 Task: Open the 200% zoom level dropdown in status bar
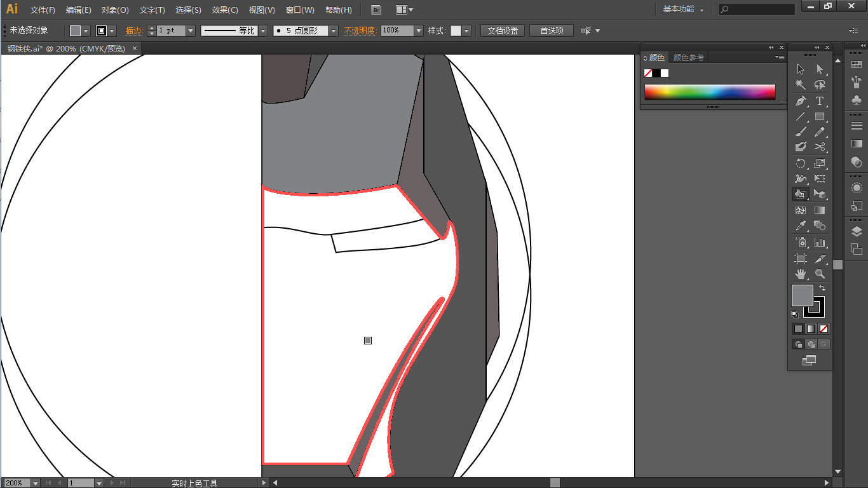[36, 483]
